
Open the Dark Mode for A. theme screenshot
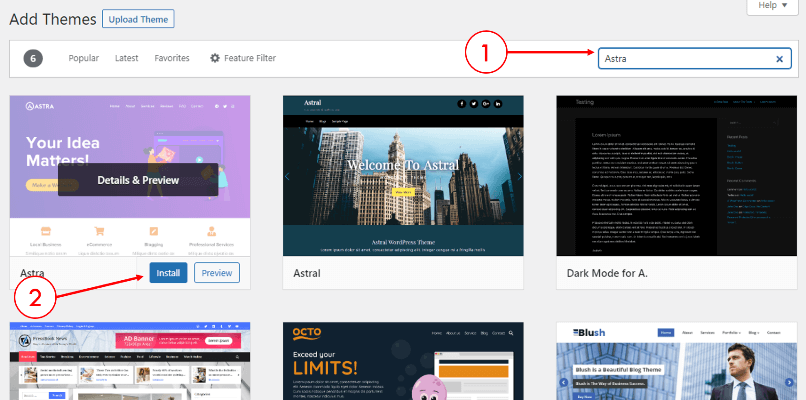(676, 175)
